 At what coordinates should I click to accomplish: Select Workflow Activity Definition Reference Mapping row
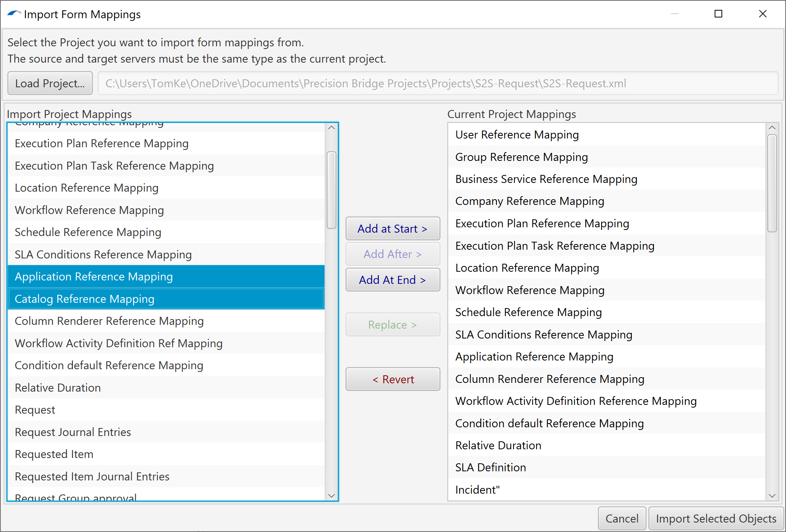(607, 401)
